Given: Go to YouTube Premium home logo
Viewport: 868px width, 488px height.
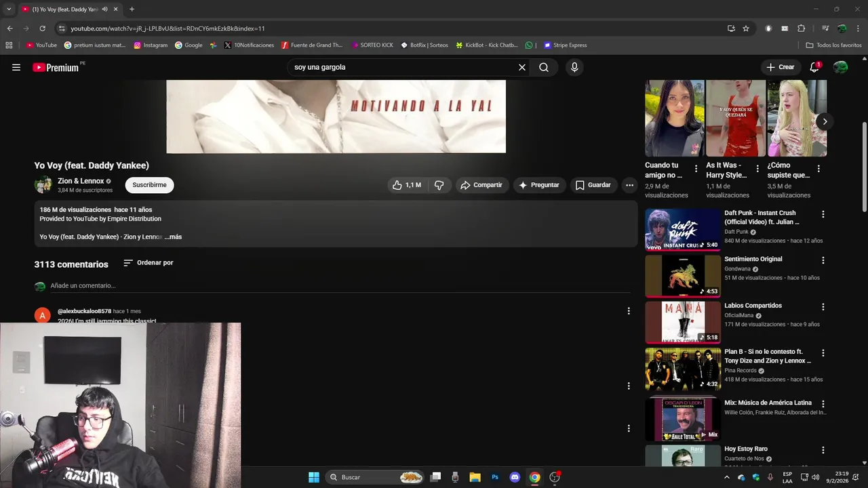Looking at the screenshot, I should click(x=56, y=67).
